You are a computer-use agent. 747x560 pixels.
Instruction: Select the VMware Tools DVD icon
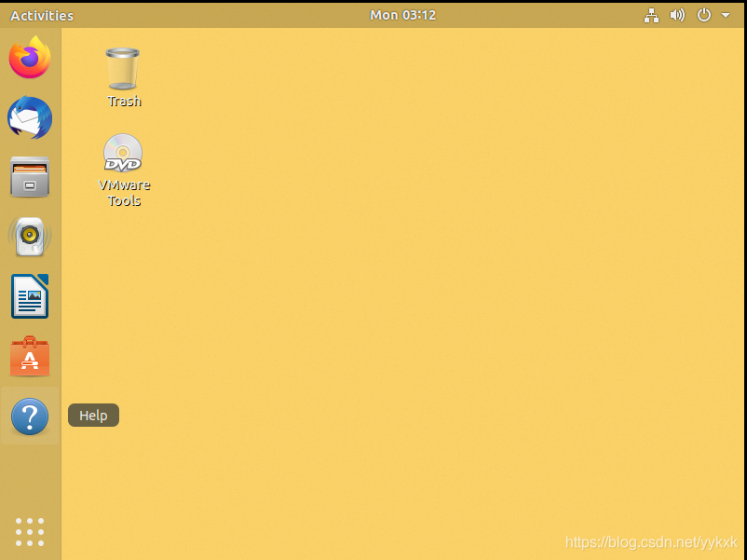(x=123, y=153)
